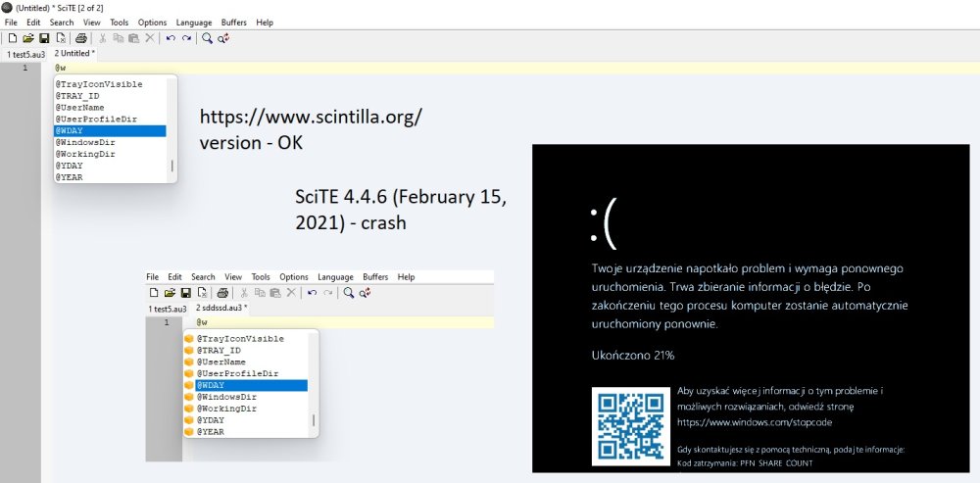Click Copy icon in main window toolbar
The width and height of the screenshot is (980, 483).
coord(118,38)
